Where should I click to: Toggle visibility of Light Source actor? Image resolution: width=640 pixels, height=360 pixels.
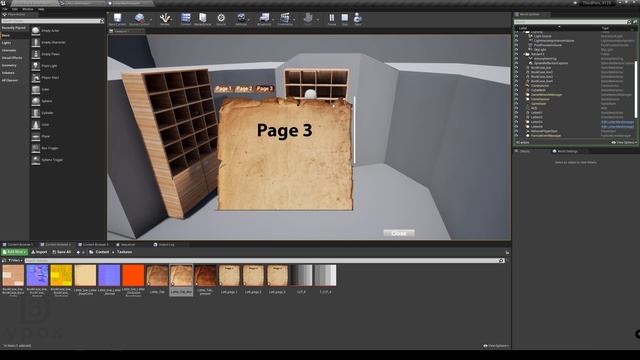point(516,36)
